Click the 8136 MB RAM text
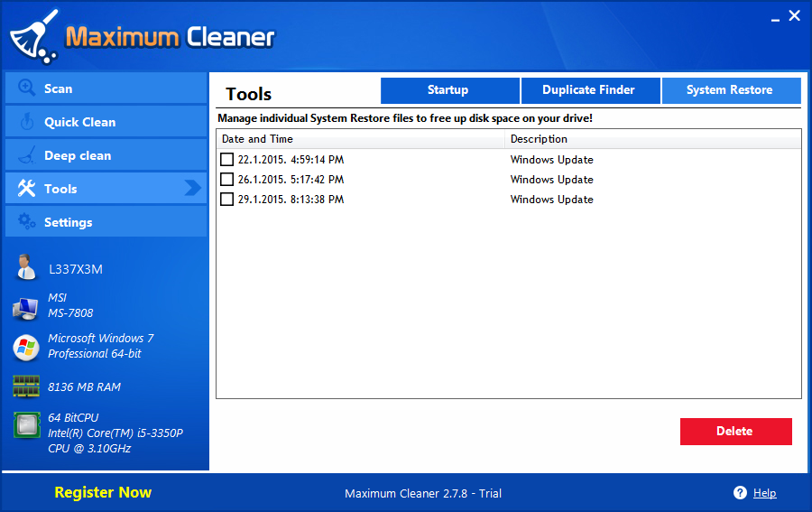 click(85, 387)
